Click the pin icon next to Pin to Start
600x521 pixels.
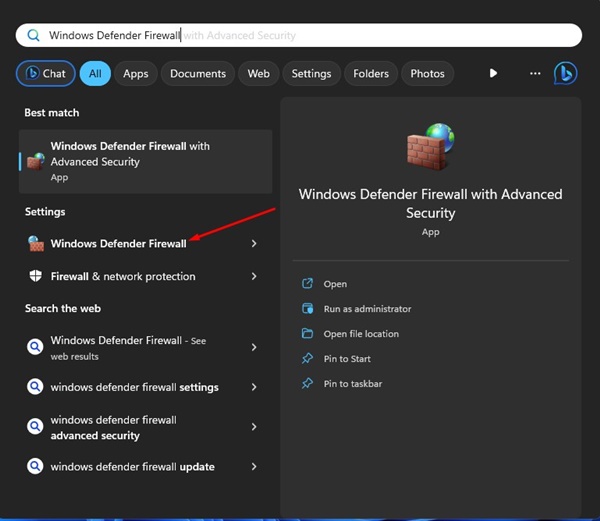tap(307, 358)
